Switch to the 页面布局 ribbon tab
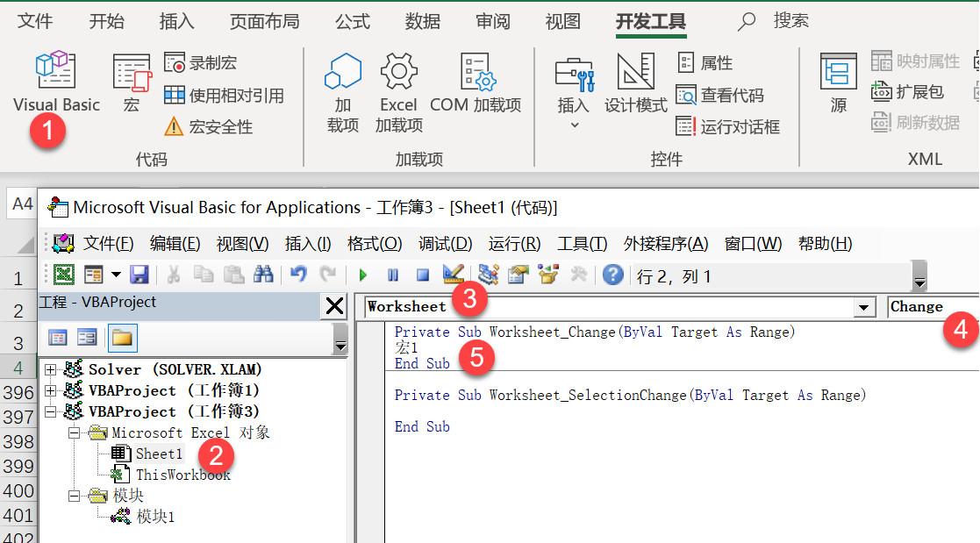The width and height of the screenshot is (980, 543). coord(264,21)
